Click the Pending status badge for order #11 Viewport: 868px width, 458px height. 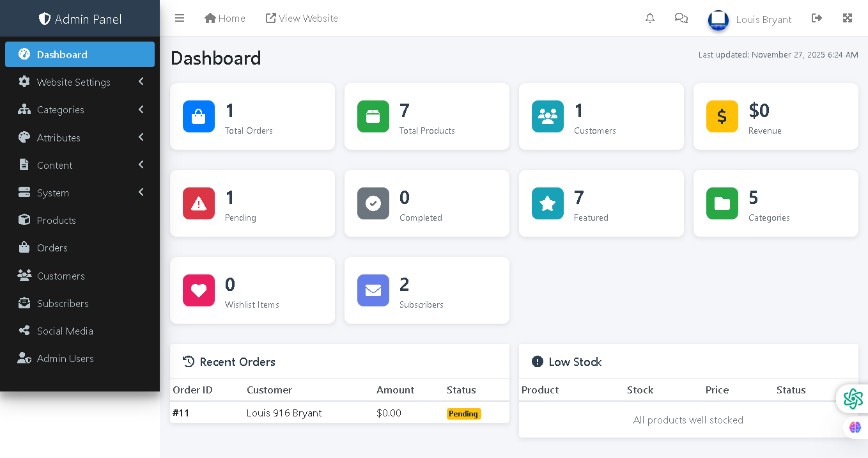click(463, 413)
